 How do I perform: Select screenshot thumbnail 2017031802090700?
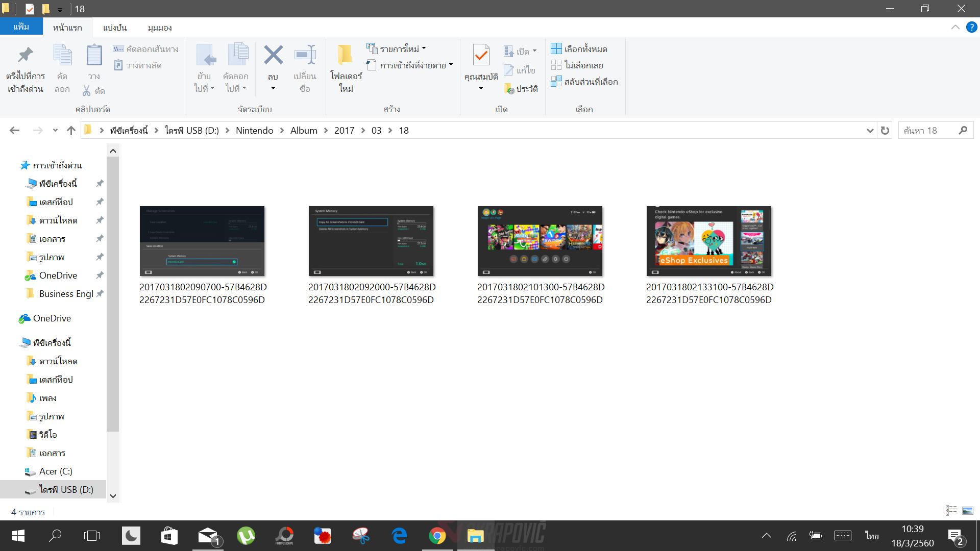(202, 241)
